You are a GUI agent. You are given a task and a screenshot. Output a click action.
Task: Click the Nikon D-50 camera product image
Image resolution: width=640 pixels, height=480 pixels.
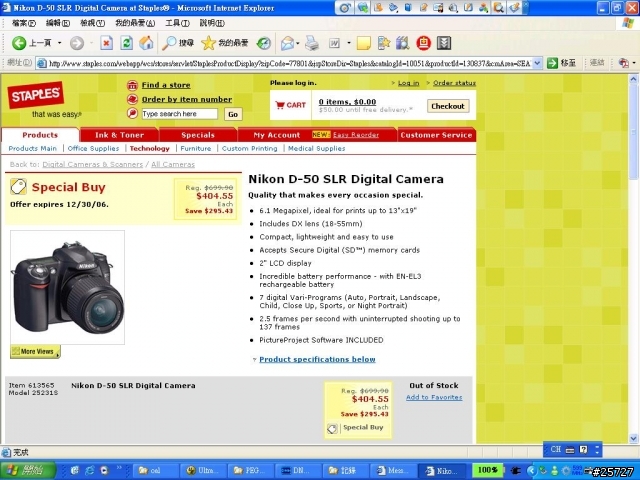pos(67,287)
